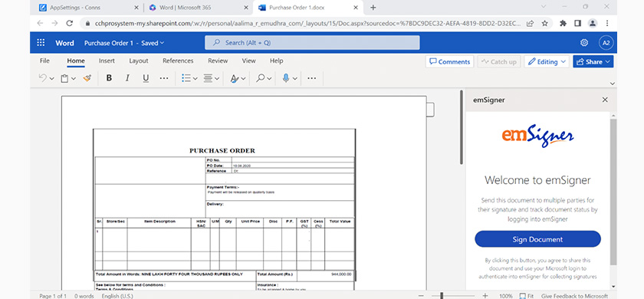Screen dimensions: 644x299
Task: Expand the Dictate dropdown arrow
Action: [295, 78]
